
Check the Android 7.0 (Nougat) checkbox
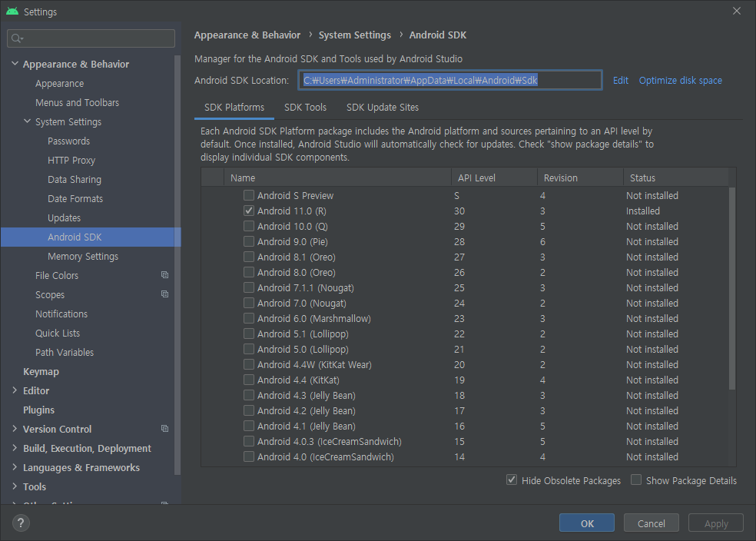249,303
